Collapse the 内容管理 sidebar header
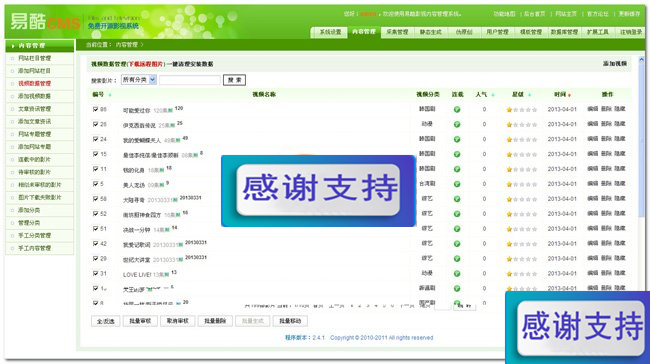650x364 pixels. [40, 46]
